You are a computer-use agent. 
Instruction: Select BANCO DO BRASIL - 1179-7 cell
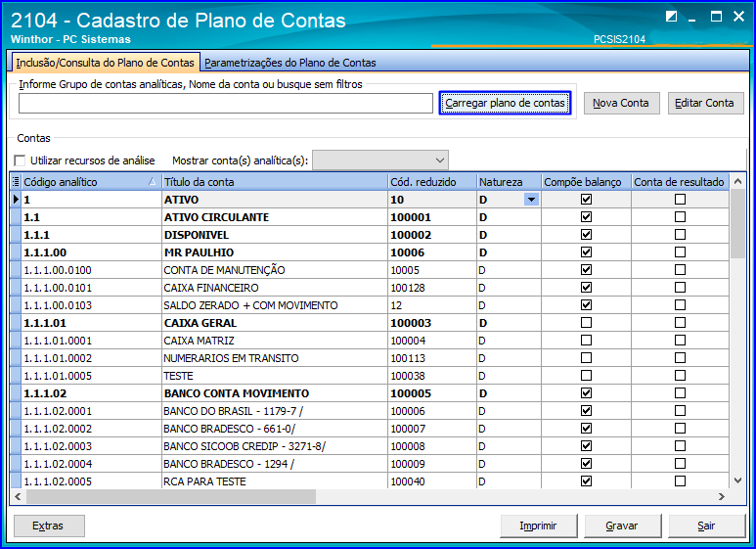pos(275,411)
